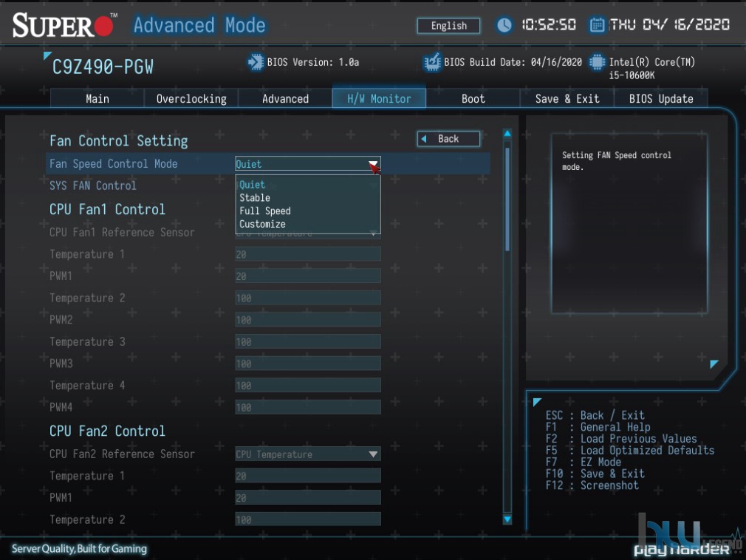Click the F1 : General Help hint

coord(598,427)
